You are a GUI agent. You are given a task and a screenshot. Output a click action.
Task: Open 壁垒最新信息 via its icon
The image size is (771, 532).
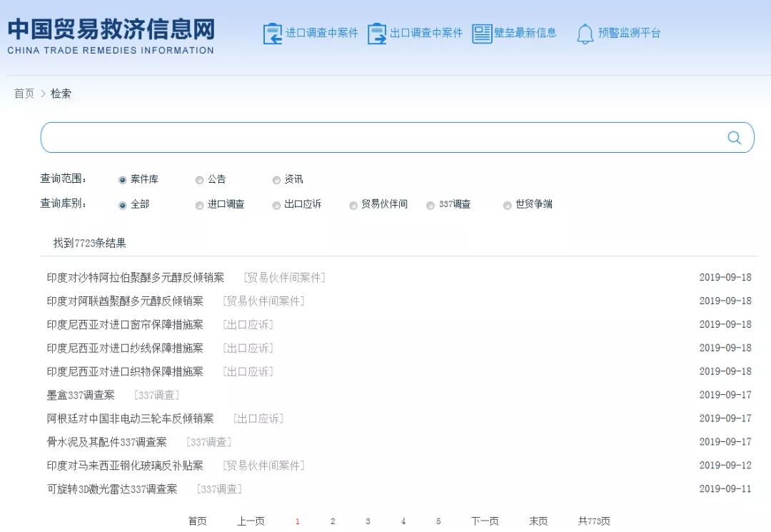[483, 32]
